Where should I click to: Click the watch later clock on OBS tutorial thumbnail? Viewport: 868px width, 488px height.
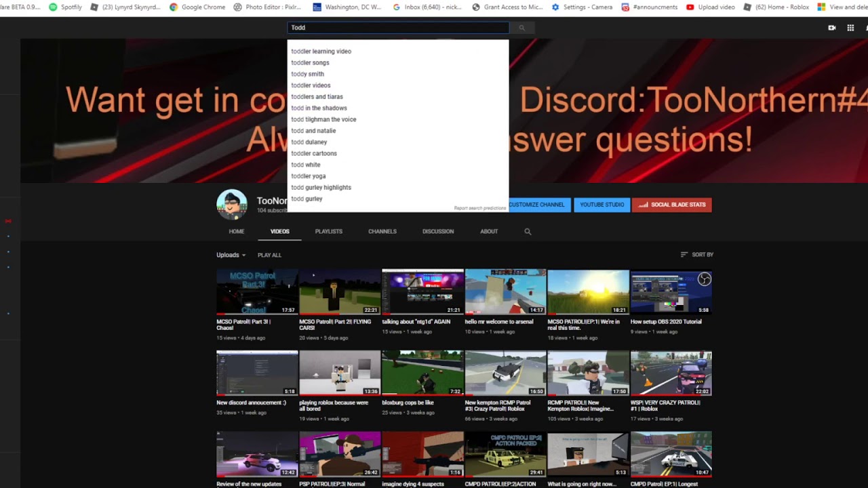705,279
